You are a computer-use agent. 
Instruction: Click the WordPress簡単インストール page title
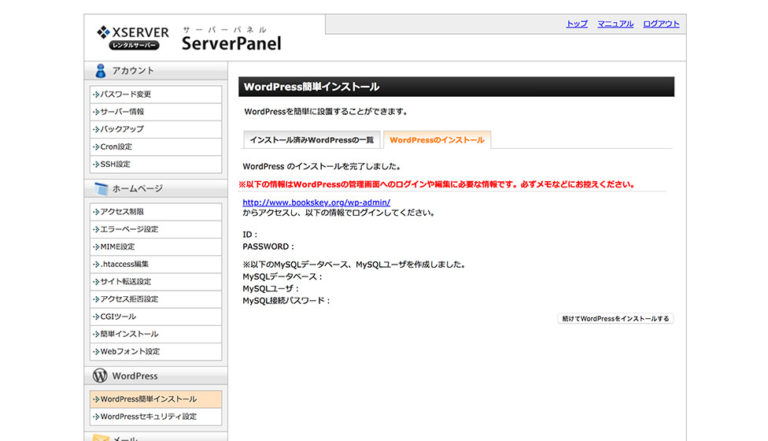[312, 87]
